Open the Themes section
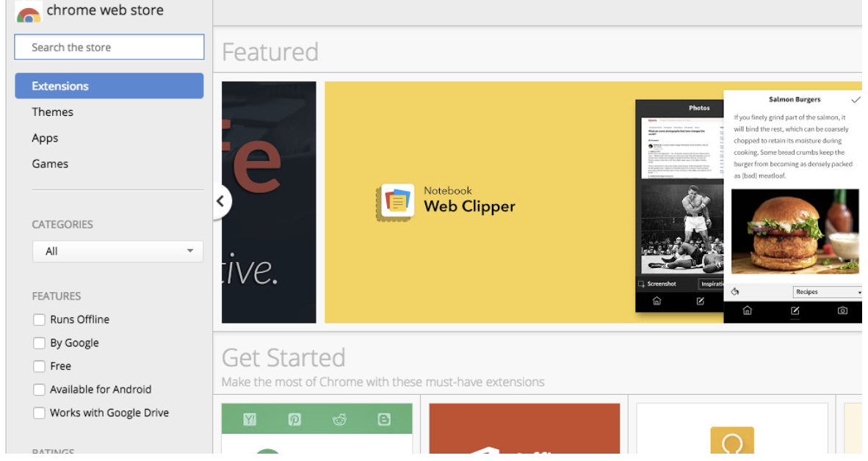The image size is (868, 461). [53, 112]
